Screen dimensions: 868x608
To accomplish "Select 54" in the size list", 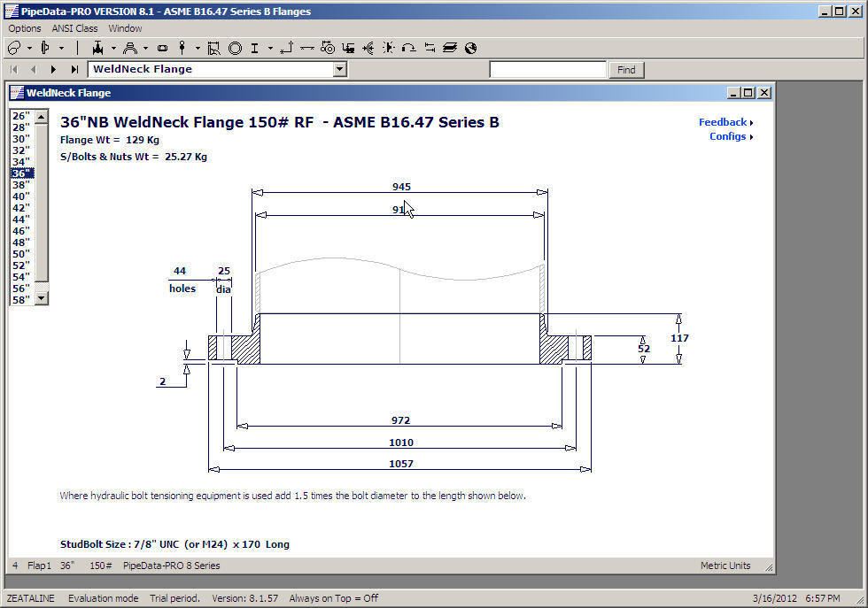I will tap(21, 277).
